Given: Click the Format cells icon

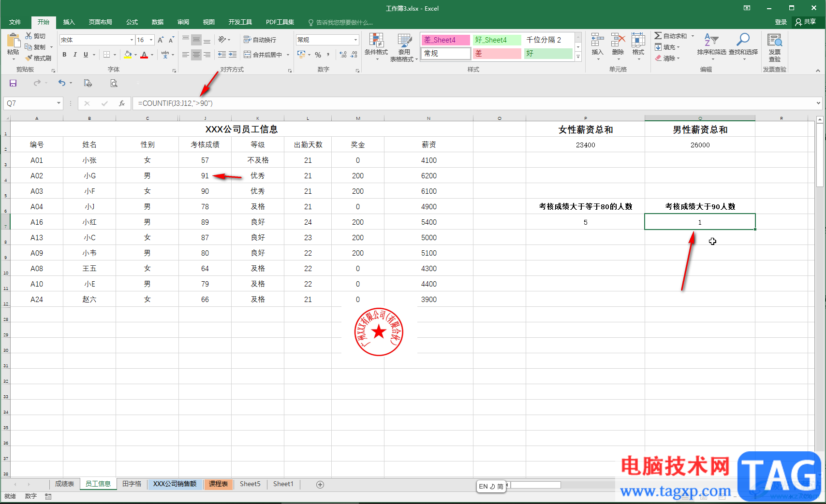Looking at the screenshot, I should coord(638,40).
